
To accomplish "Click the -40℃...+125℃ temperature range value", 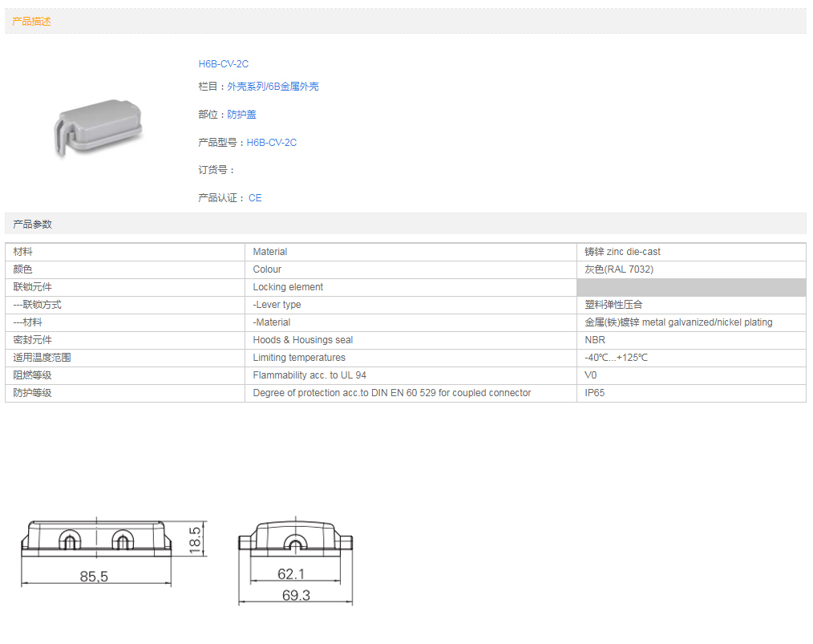I will (616, 358).
